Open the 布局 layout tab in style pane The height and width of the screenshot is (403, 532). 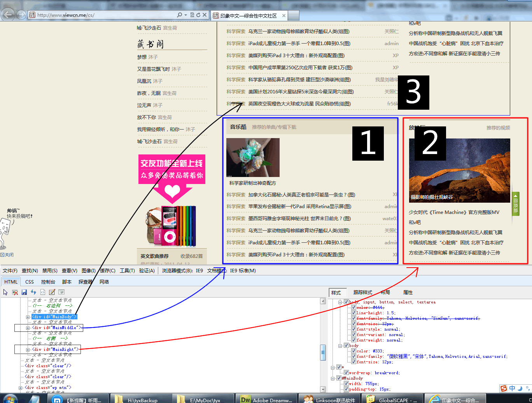coord(385,293)
